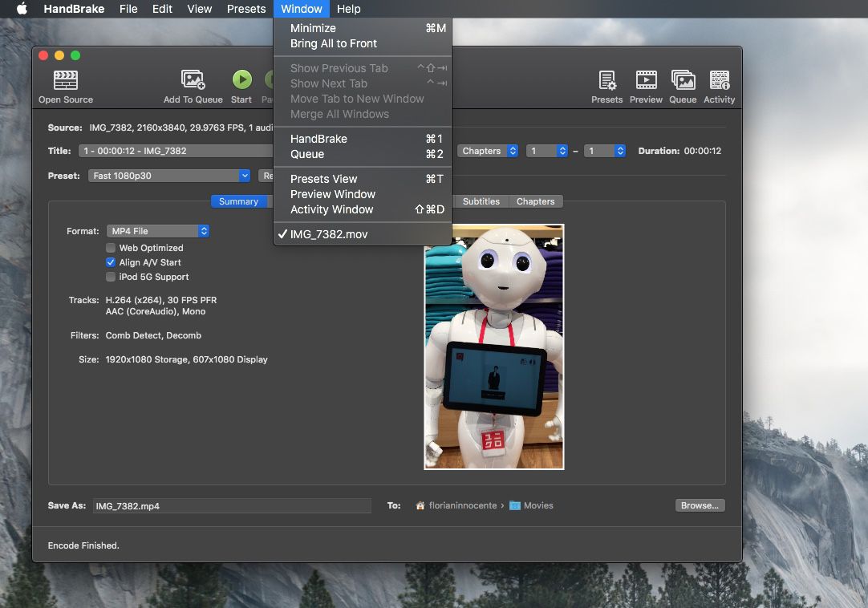Switch to the Subtitles tab

[481, 201]
